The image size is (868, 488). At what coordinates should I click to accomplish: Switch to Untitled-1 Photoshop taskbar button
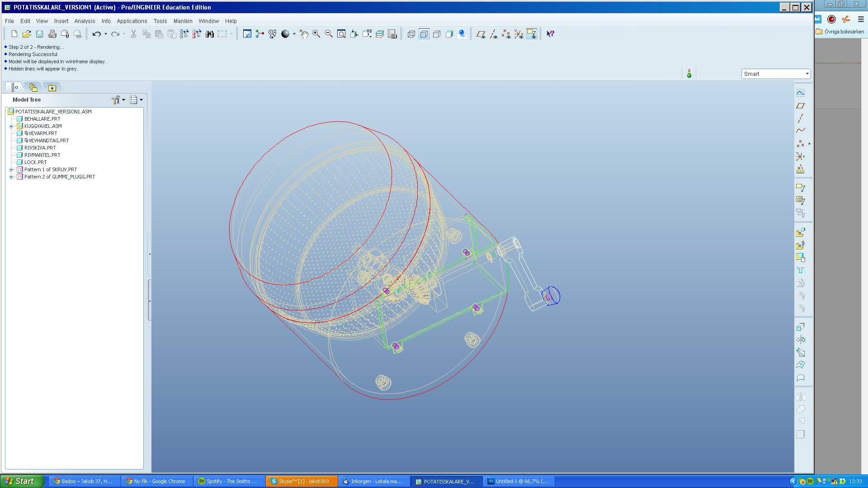click(519, 481)
